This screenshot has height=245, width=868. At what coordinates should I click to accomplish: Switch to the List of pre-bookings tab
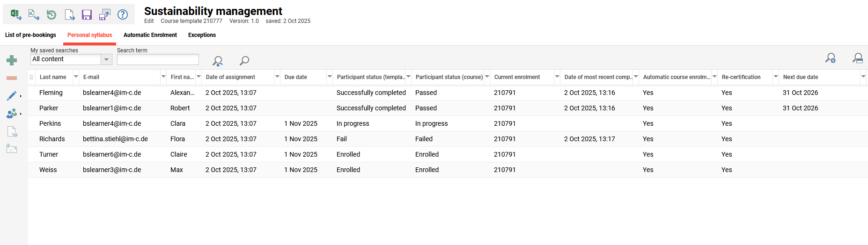pos(30,35)
